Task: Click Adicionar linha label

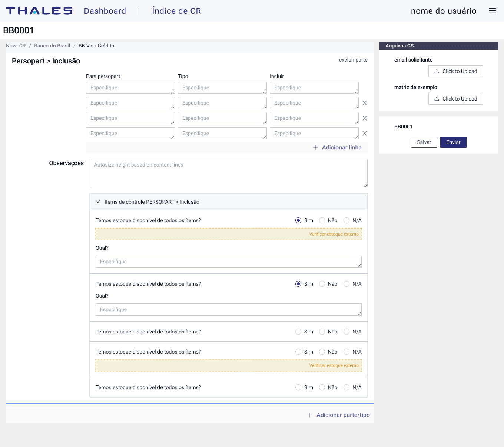Action: [342, 148]
